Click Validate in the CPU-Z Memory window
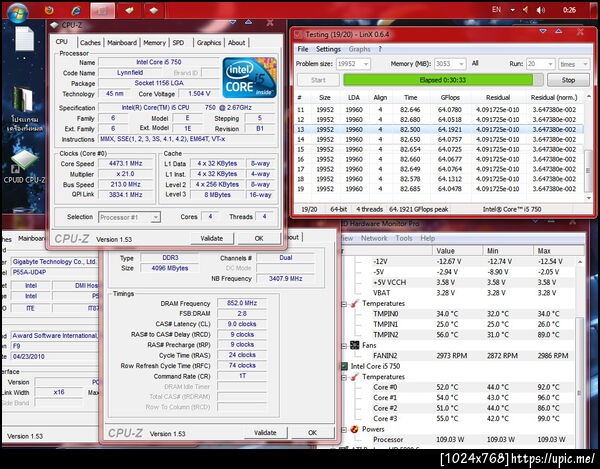This screenshot has width=600, height=469. pos(265,433)
